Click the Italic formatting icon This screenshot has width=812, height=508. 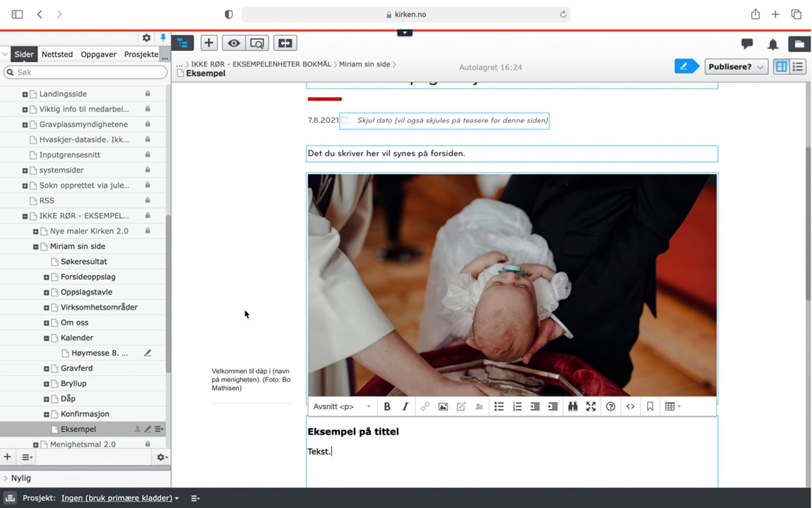tap(405, 406)
